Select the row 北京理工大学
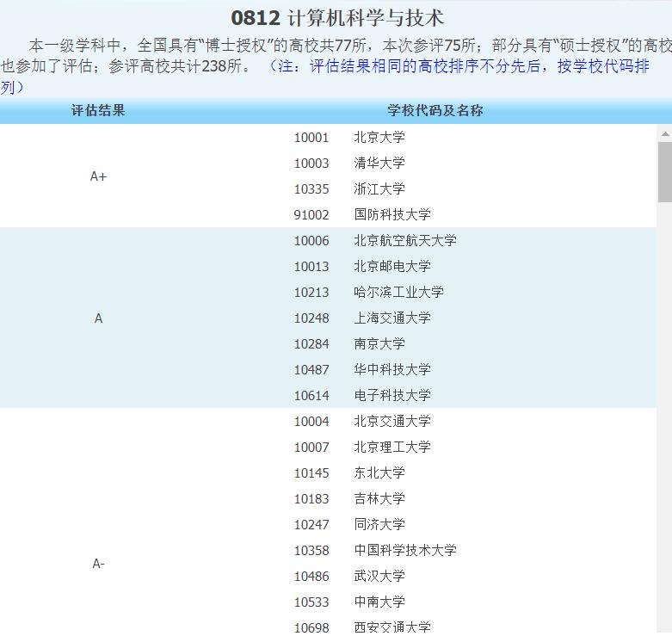Viewport: 672px width, 636px height. (x=391, y=447)
